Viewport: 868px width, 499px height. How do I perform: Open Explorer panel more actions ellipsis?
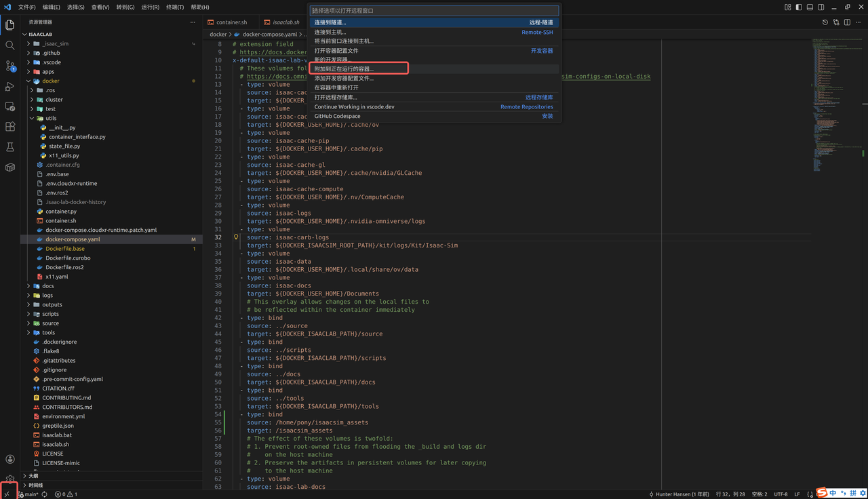point(193,22)
